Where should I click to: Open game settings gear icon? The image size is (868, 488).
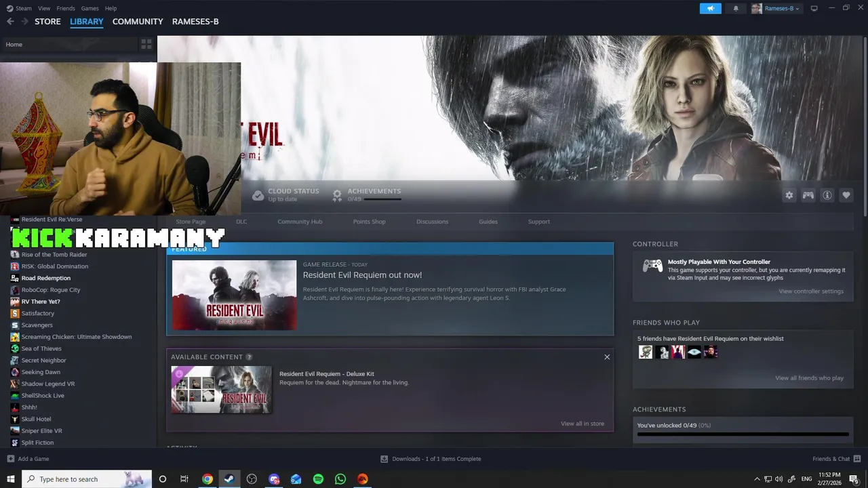[789, 195]
